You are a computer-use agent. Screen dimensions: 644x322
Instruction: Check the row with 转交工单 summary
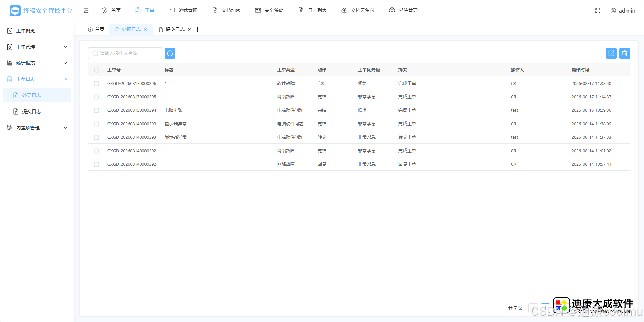(97, 137)
